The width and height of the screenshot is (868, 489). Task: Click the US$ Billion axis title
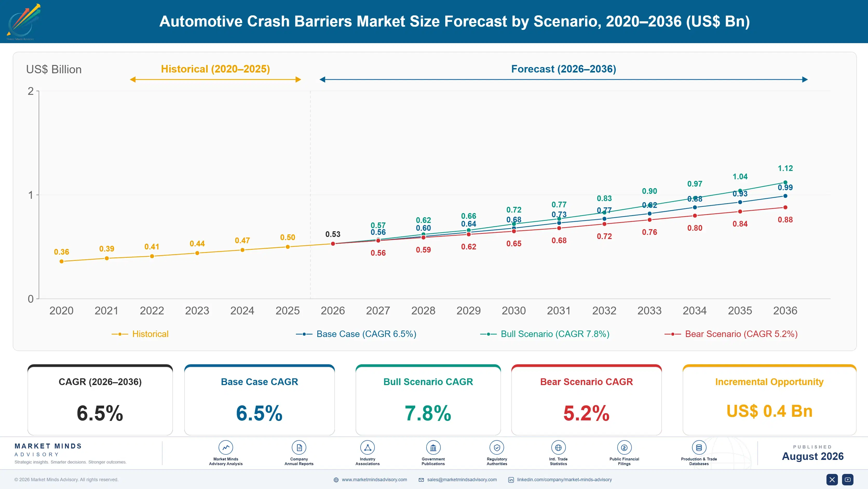click(x=54, y=69)
